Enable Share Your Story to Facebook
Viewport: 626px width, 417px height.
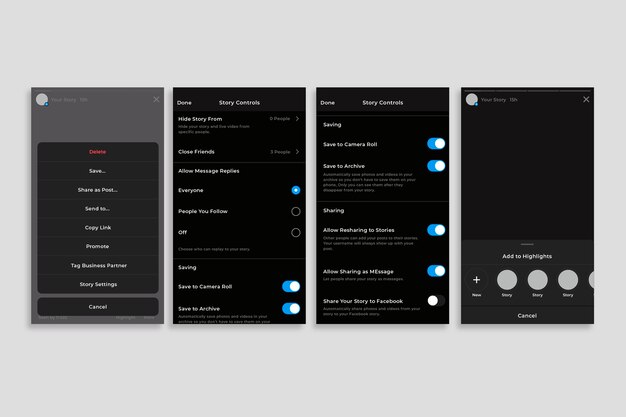(436, 301)
